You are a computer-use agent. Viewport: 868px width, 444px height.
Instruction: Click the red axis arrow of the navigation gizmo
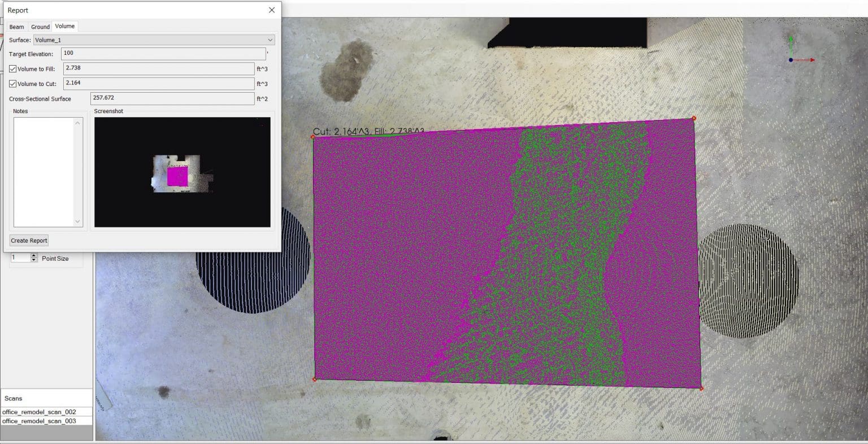tap(811, 60)
